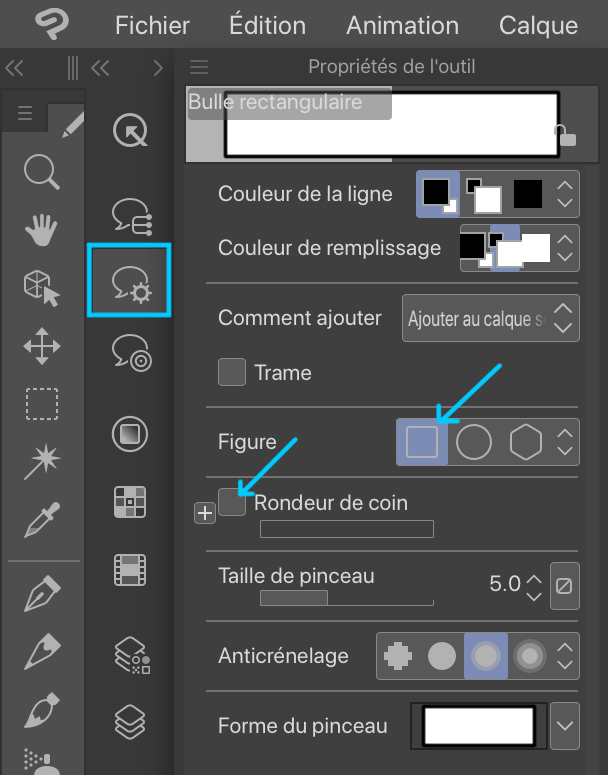Select the Hand move tool

tap(42, 230)
